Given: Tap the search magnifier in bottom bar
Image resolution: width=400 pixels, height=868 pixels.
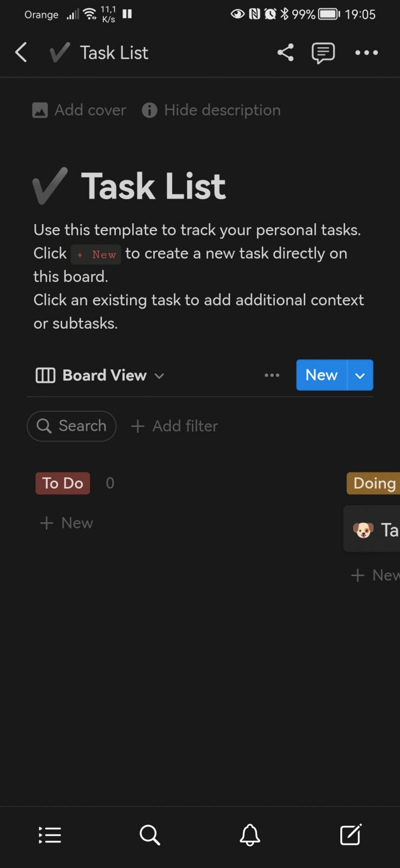Looking at the screenshot, I should pyautogui.click(x=150, y=835).
